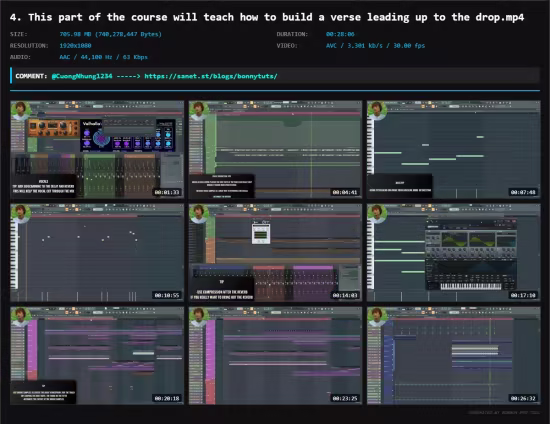Select the duration value 00:28:06

340,34
